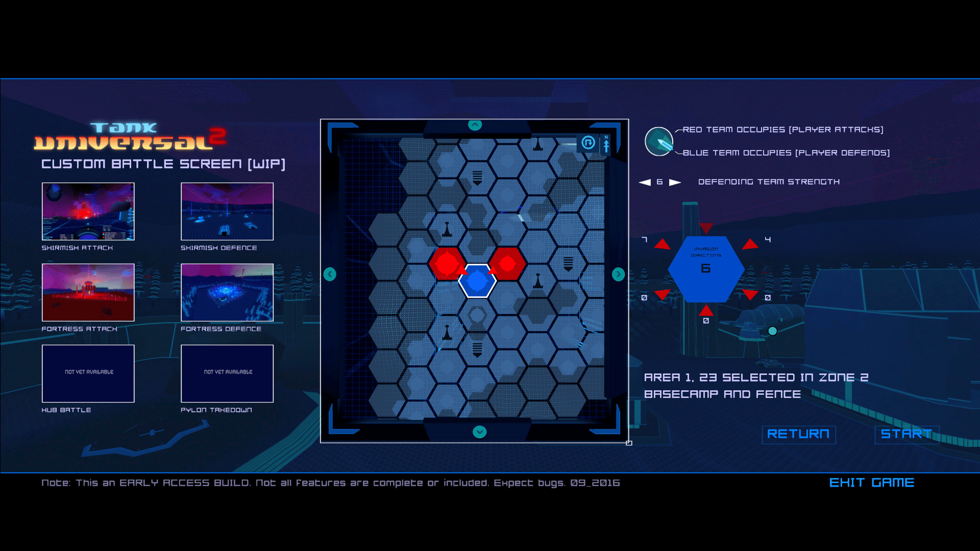Toggle the bottom invasion direction arrow
Screen dimensions: 980x551
click(706, 310)
